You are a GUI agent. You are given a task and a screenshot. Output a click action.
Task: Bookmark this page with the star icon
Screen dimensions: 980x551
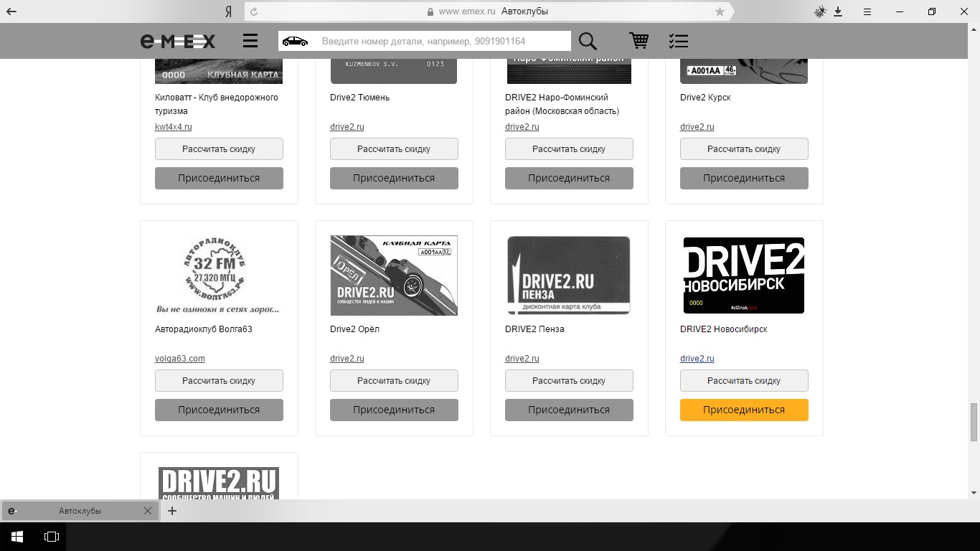720,11
